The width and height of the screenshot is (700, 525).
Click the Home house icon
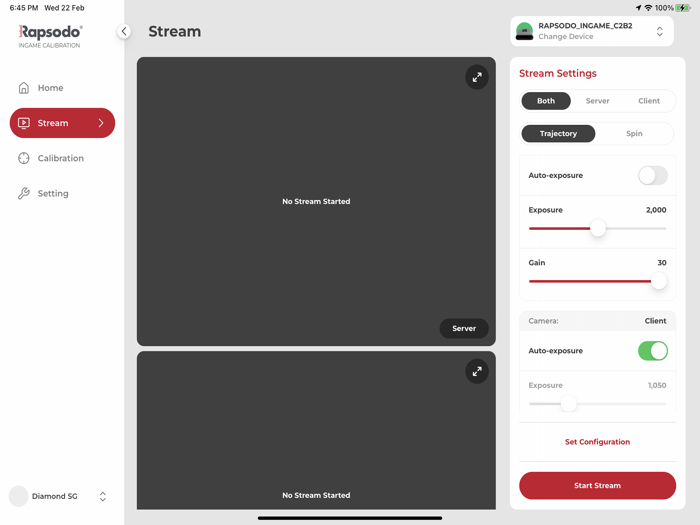24,88
